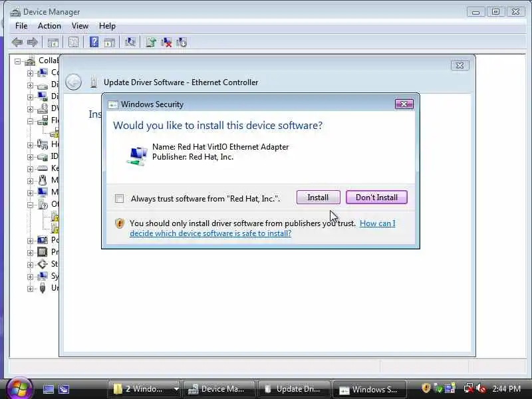This screenshot has height=399, width=532.
Task: Click the Don't Install button
Action: point(376,197)
